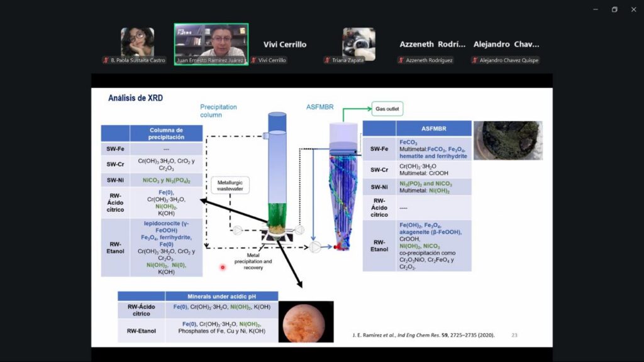Minimize the meeting window
Viewport: 644px width, 362px height.
pos(595,9)
